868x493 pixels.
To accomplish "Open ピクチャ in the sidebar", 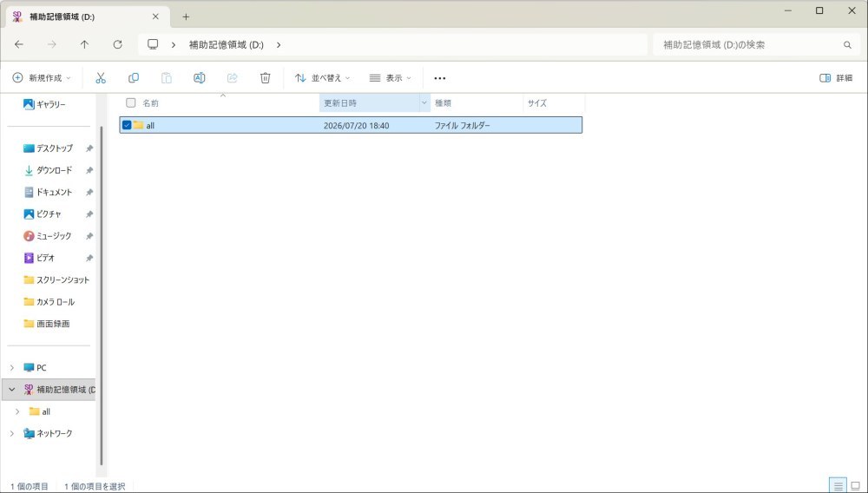I will point(43,214).
